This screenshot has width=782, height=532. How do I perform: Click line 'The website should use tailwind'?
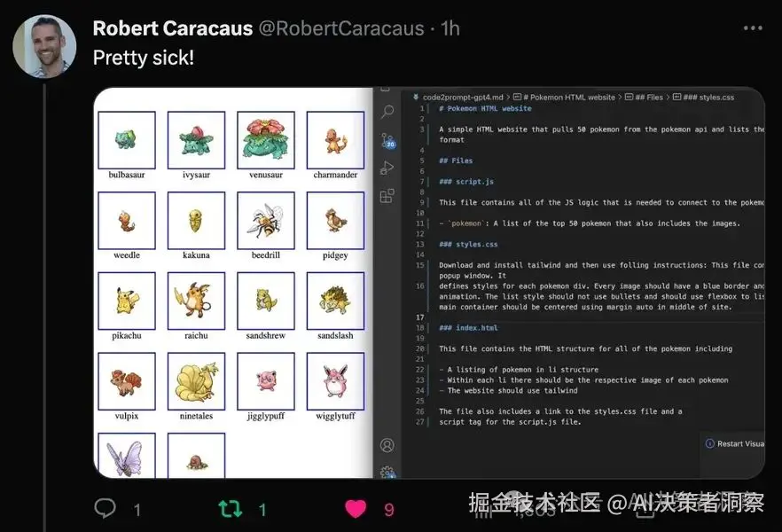[x=508, y=390]
